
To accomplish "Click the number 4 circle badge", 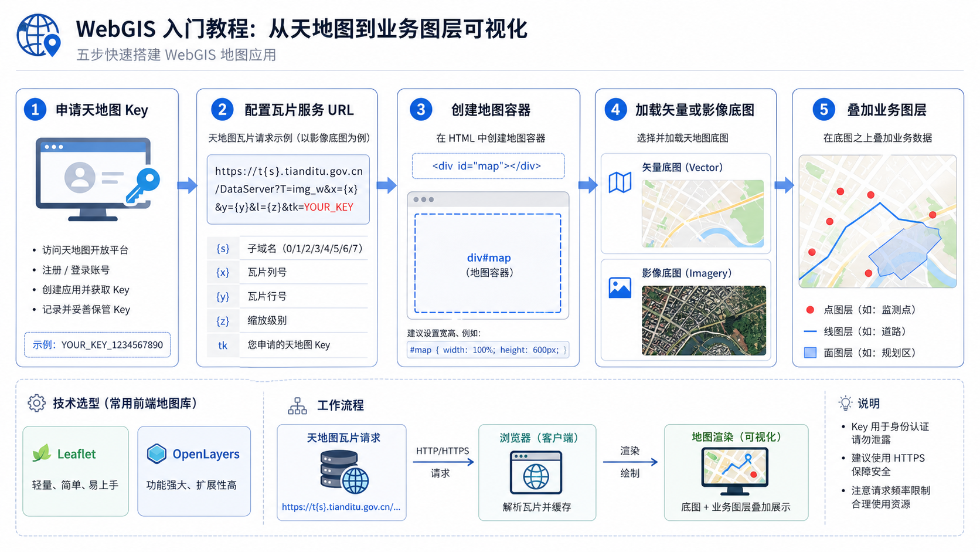I will tap(615, 110).
